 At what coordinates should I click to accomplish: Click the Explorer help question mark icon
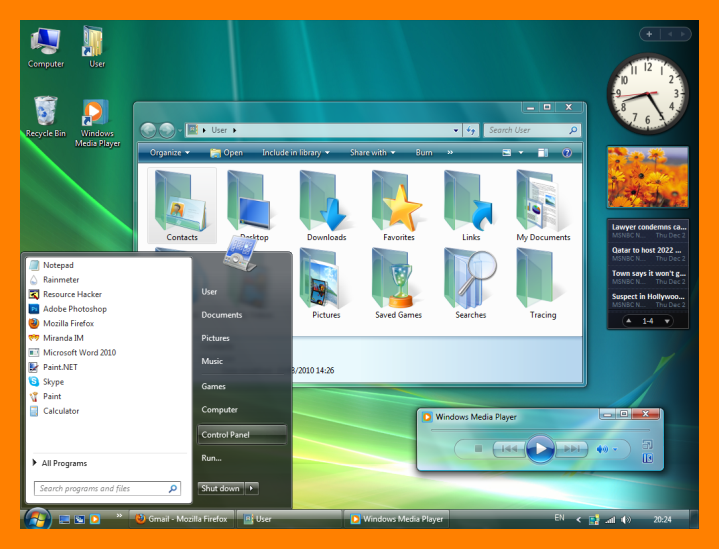click(x=566, y=153)
